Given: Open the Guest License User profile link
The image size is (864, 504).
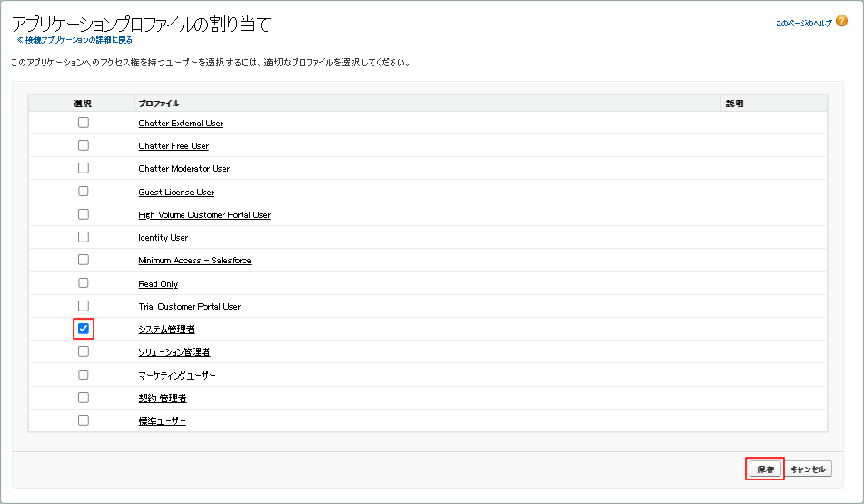Looking at the screenshot, I should point(176,193).
